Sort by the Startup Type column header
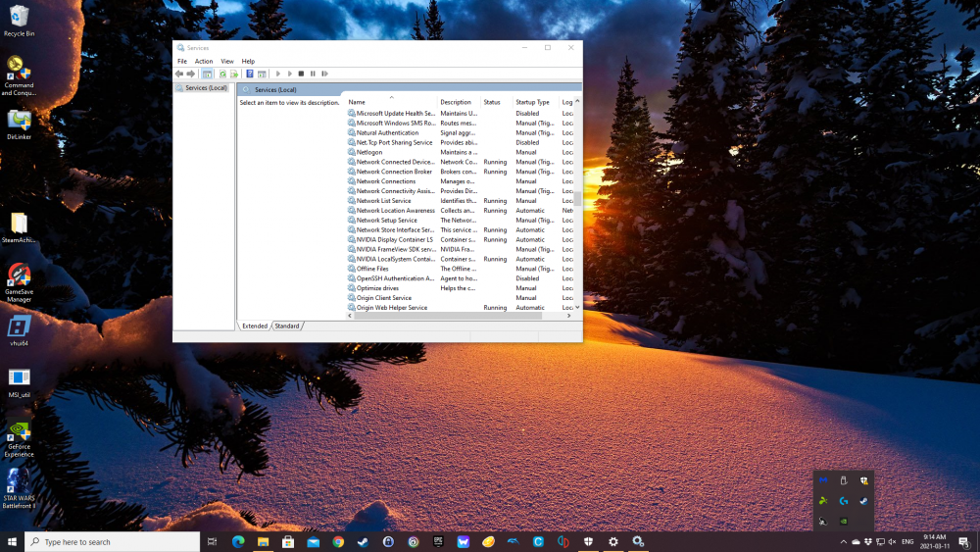Viewport: 980px width, 552px height. tap(536, 102)
